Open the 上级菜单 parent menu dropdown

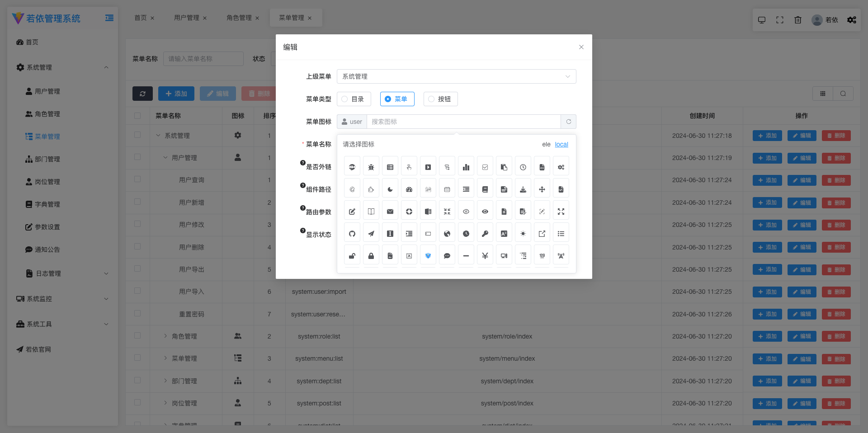coord(456,76)
